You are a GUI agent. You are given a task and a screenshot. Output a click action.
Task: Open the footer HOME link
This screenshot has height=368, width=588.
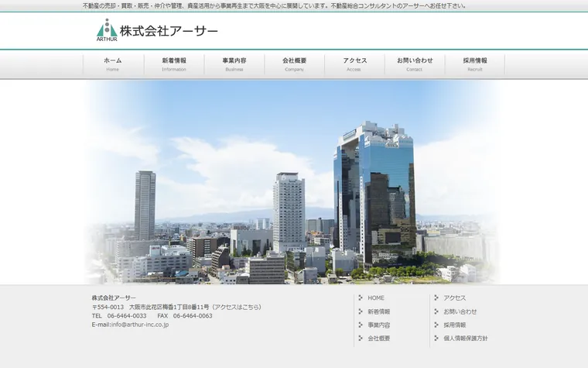click(x=376, y=297)
